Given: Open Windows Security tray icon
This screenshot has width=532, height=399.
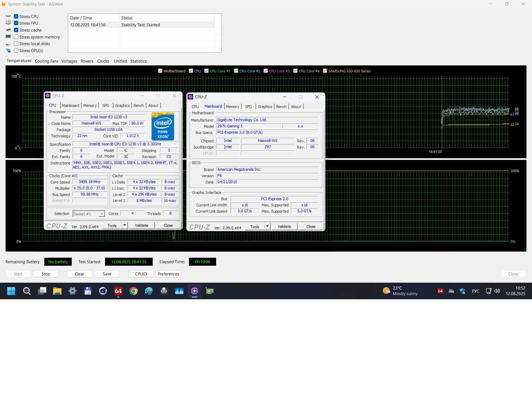Looking at the screenshot, I should [x=462, y=291].
